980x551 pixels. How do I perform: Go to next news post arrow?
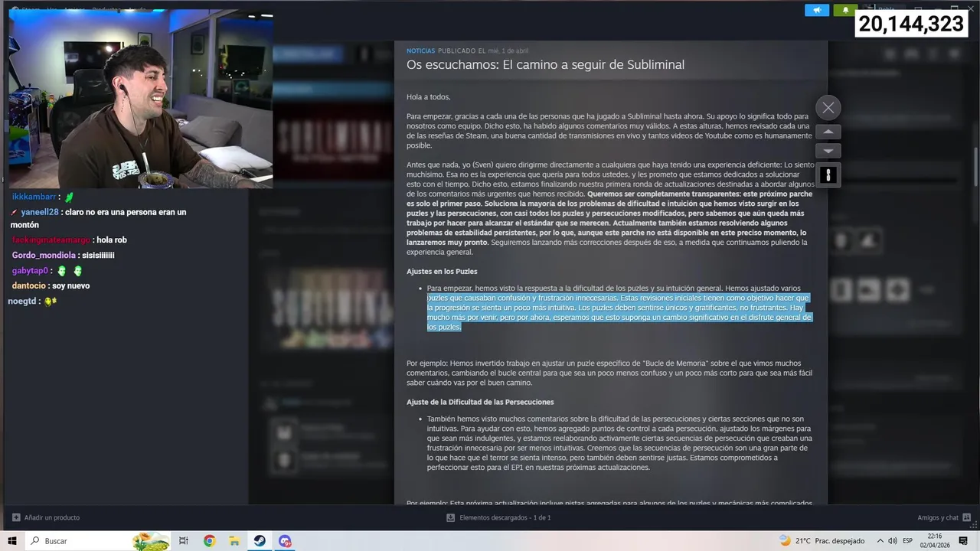coord(828,151)
